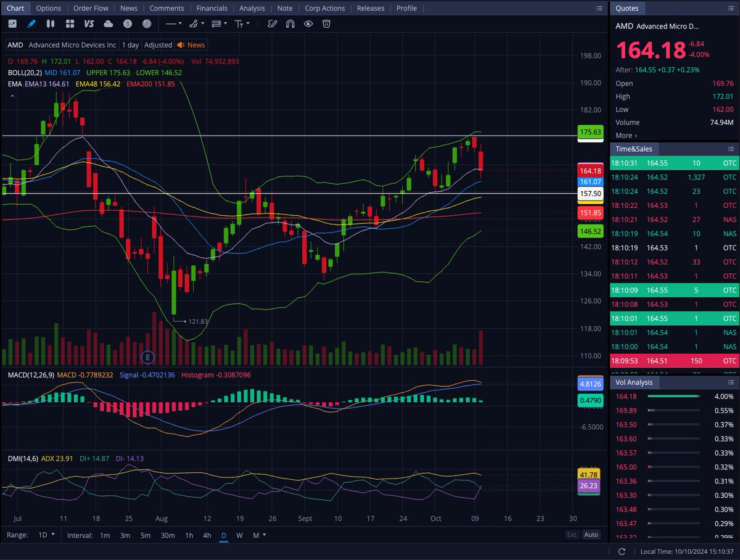740x560 pixels.
Task: Click the earnings E marker on chart
Action: point(147,357)
